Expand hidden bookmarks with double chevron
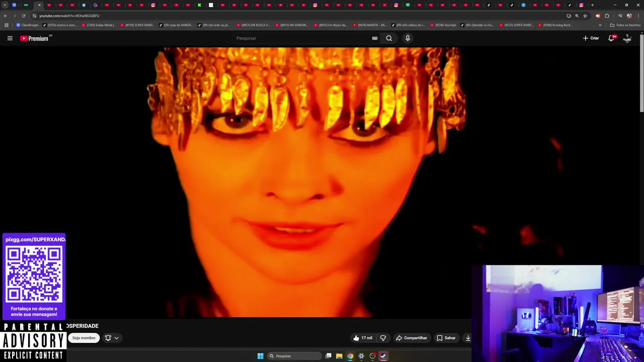Viewport: 644px width, 362px height. click(x=600, y=25)
